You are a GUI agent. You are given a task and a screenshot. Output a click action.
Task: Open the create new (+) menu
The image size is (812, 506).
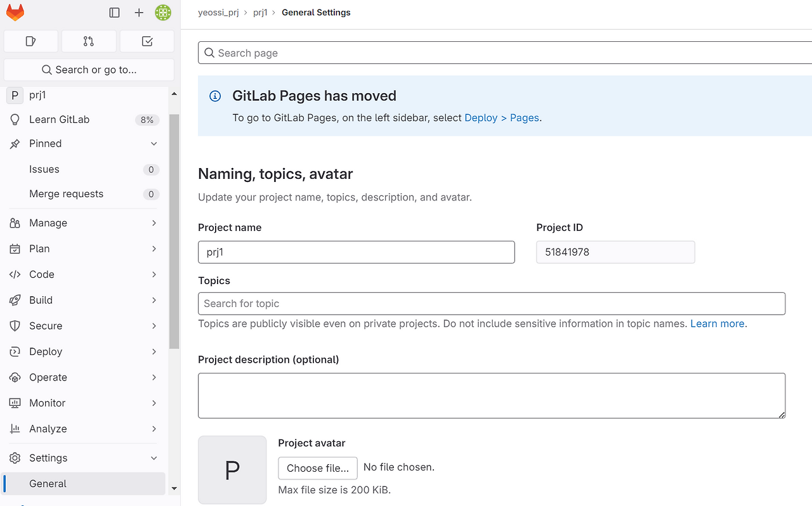click(x=139, y=12)
